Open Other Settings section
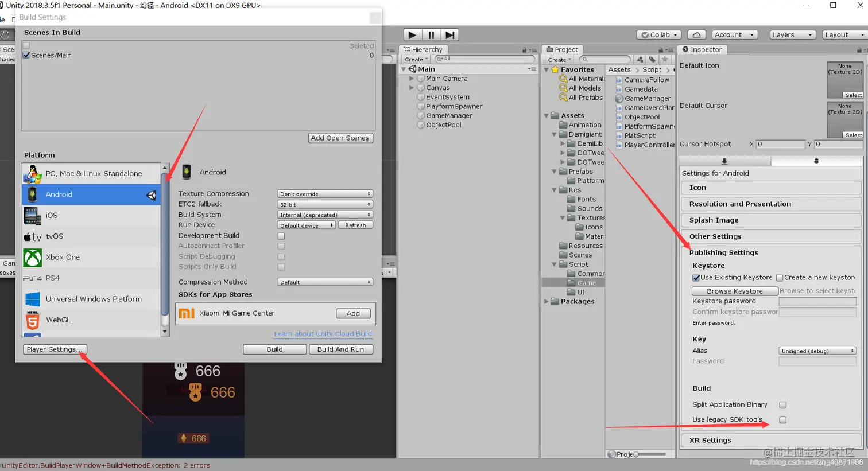The width and height of the screenshot is (868, 471). 771,236
